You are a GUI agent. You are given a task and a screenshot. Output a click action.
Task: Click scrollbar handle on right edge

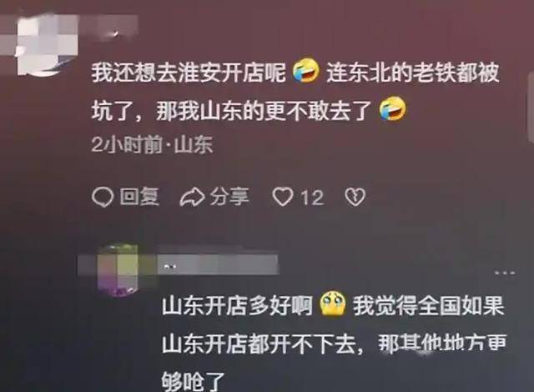tap(531, 107)
